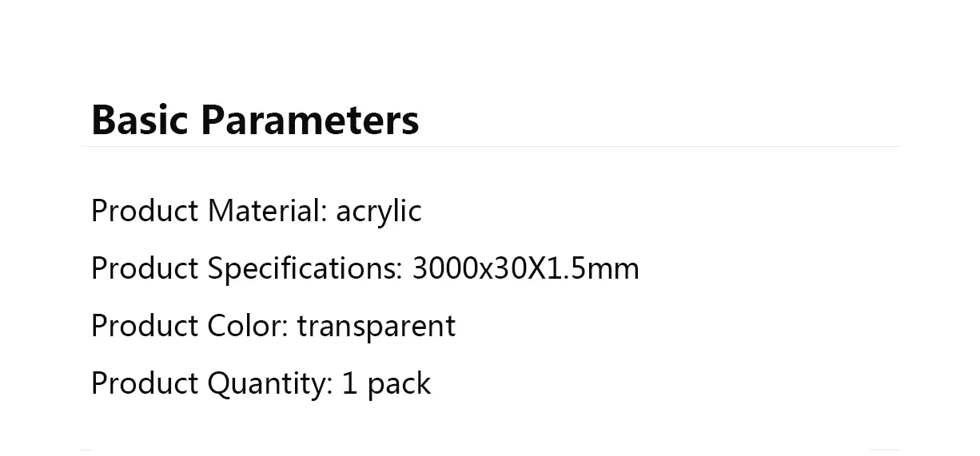Click the word Product in Quantity line
This screenshot has width=980, height=456.
145,384
